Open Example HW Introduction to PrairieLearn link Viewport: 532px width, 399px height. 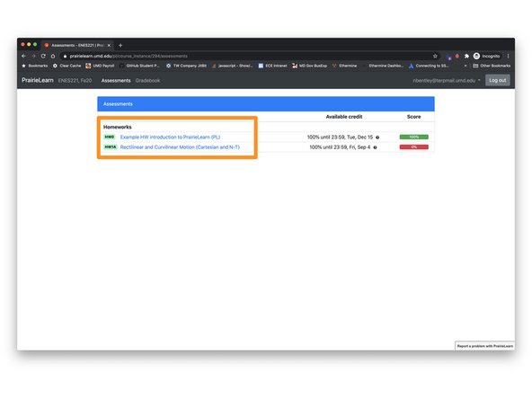[170, 137]
